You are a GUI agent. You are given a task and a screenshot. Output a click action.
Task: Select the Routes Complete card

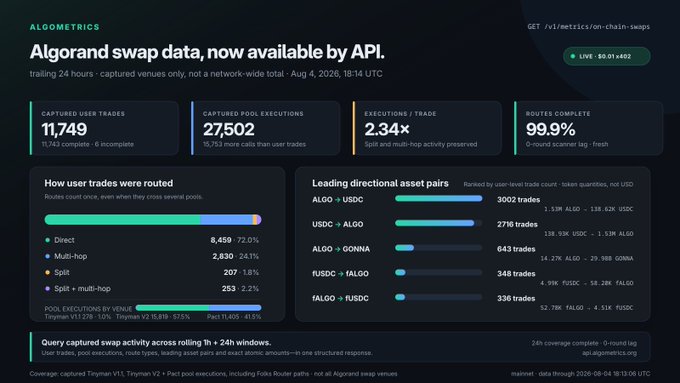588,128
